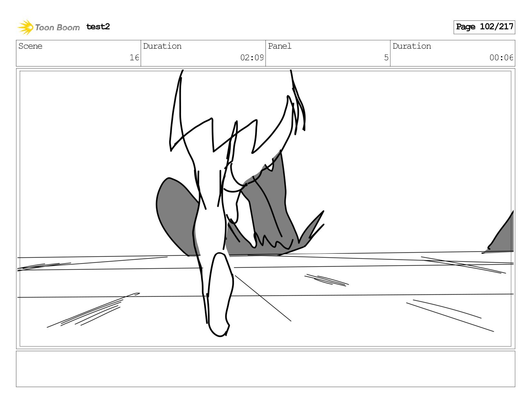532x411 pixels.
Task: Click the panel number '5'
Action: [386, 58]
